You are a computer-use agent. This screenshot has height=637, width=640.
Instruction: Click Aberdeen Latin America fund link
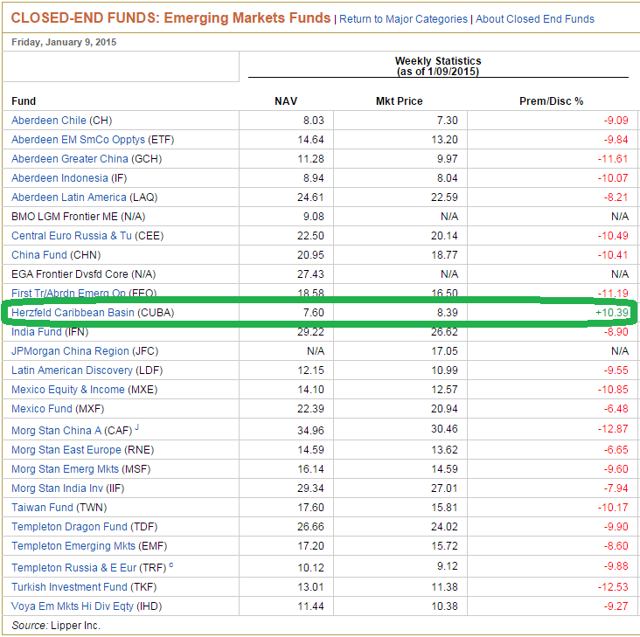[x=69, y=197]
